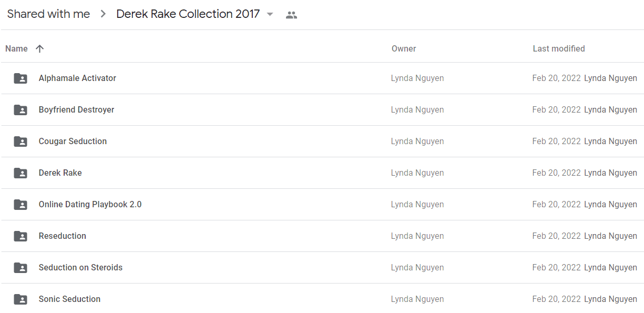
Task: Click the shared people icon beside folder title
Action: click(x=291, y=15)
